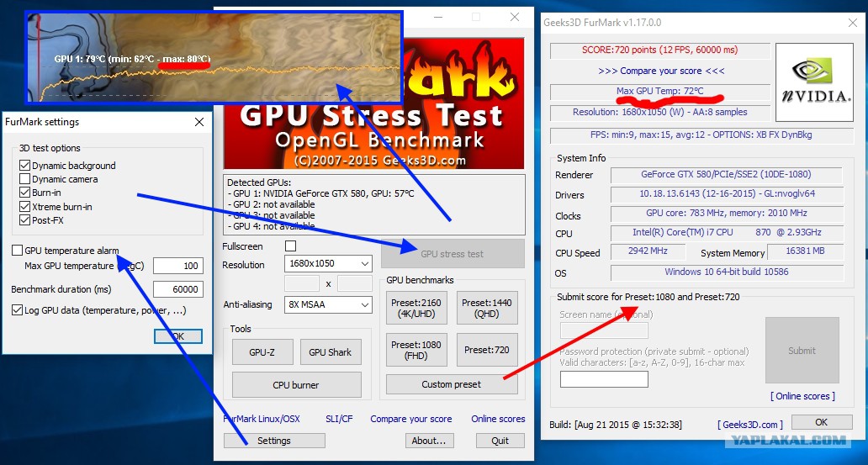
Task: Click the Windows 10 64-bit OS value
Action: pos(727,272)
